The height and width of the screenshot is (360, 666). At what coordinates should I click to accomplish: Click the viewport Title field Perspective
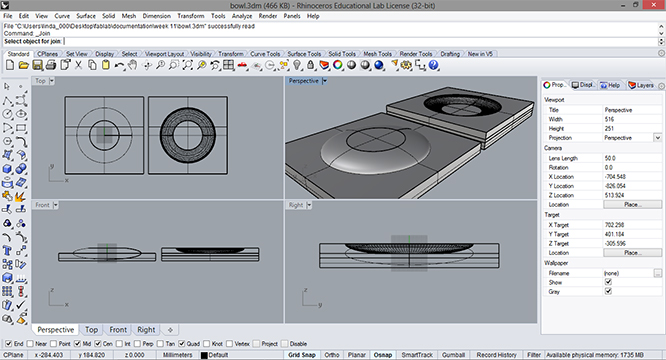pyautogui.click(x=632, y=110)
